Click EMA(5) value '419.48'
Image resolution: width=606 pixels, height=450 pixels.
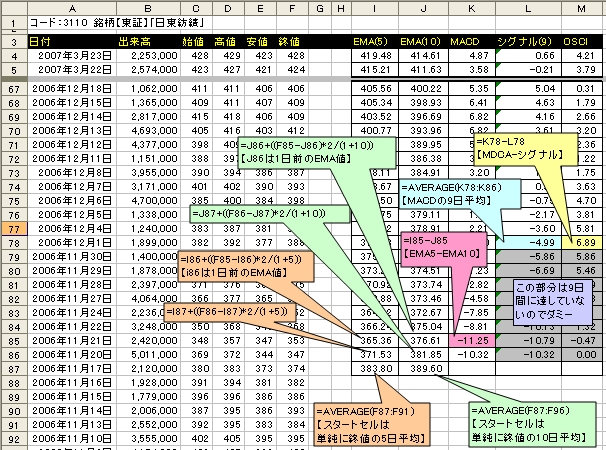tap(374, 56)
